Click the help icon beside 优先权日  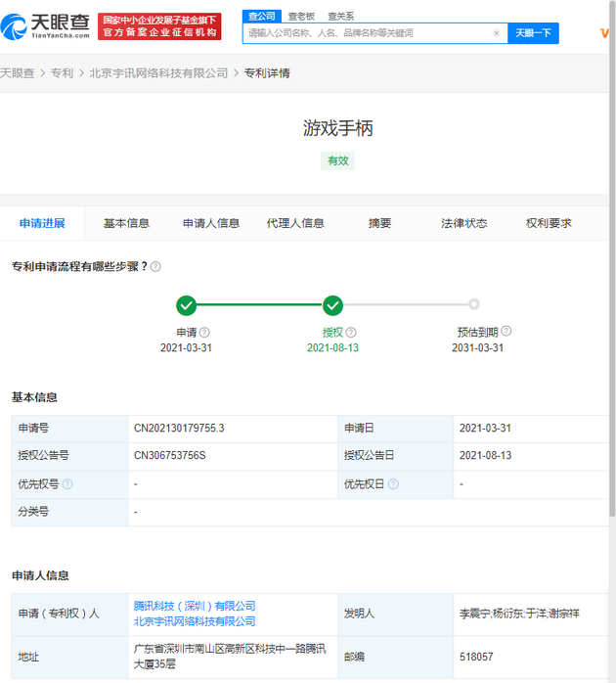393,484
